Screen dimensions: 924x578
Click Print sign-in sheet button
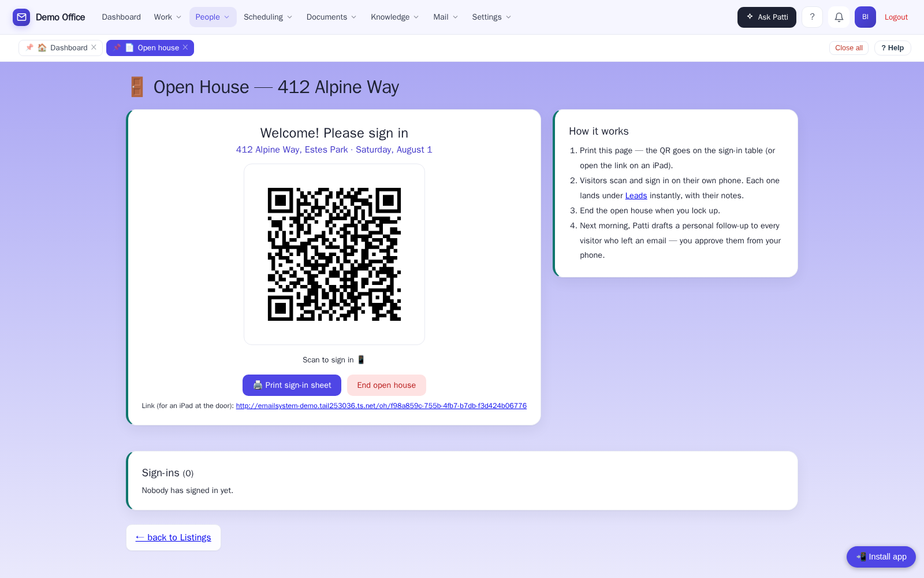click(292, 385)
